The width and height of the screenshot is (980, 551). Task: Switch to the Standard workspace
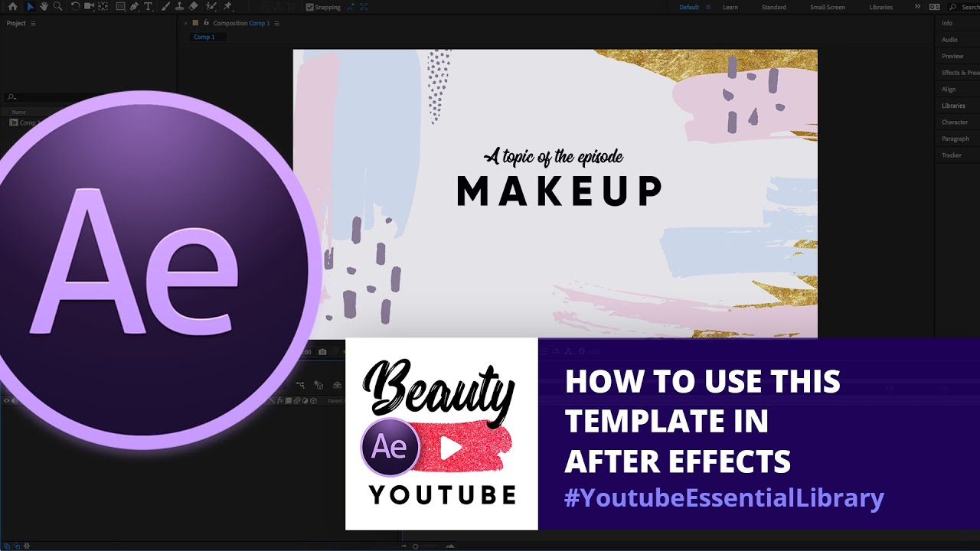pyautogui.click(x=774, y=7)
